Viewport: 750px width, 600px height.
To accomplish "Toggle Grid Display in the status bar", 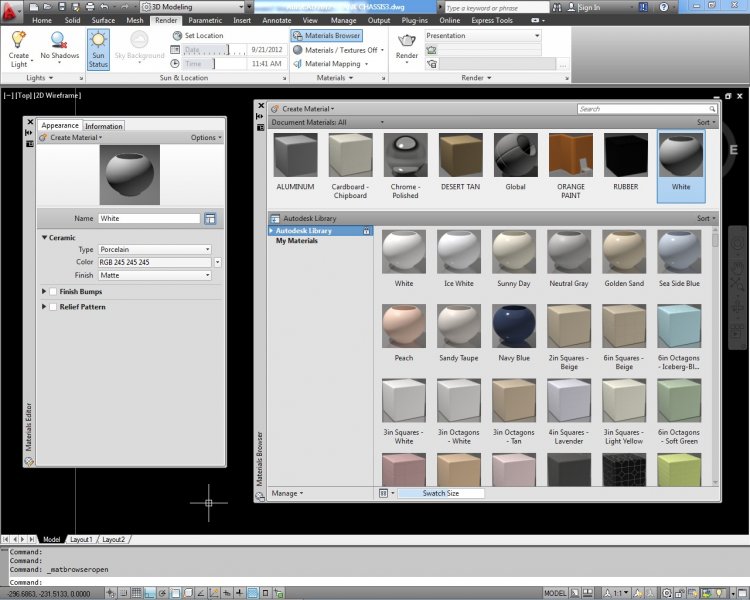I will (x=136, y=593).
